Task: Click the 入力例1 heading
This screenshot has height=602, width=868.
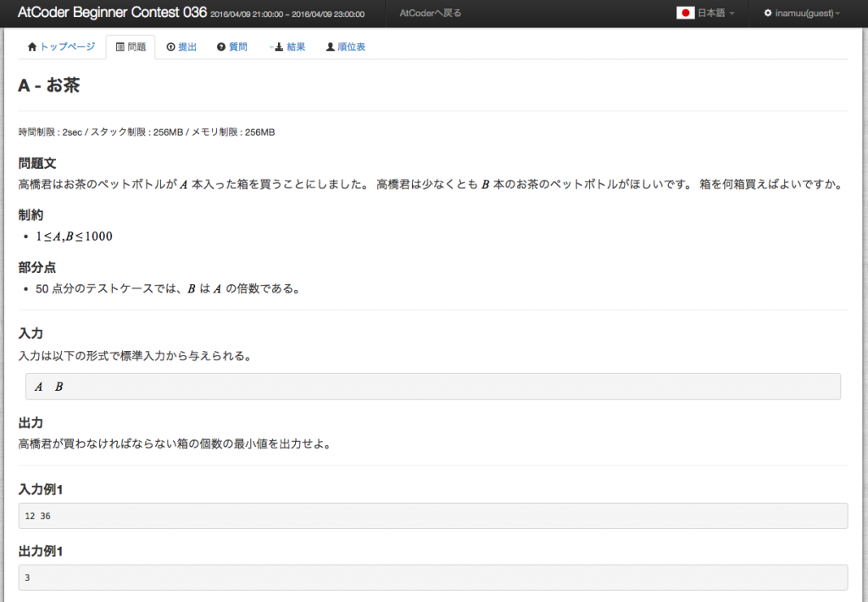Action: click(41, 489)
